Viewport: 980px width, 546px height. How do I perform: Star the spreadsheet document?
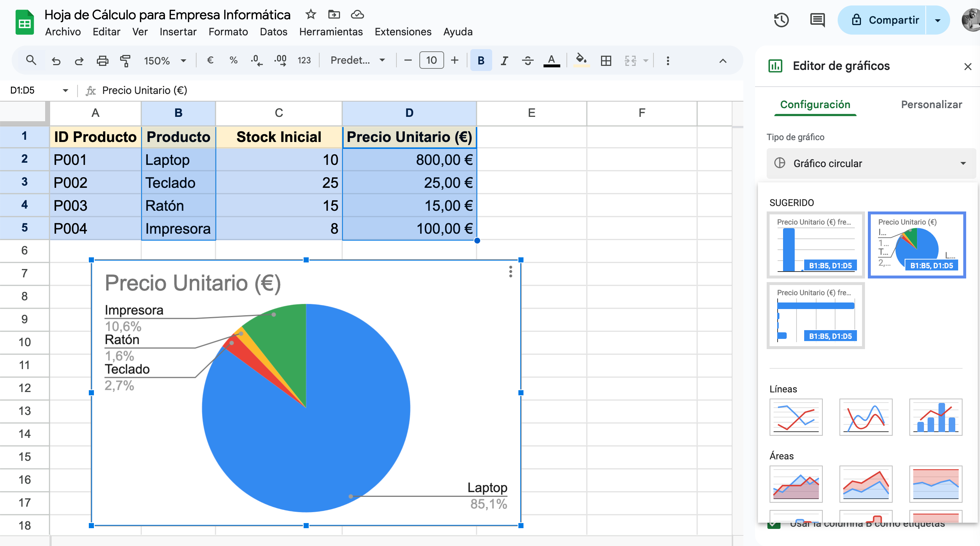(x=311, y=15)
